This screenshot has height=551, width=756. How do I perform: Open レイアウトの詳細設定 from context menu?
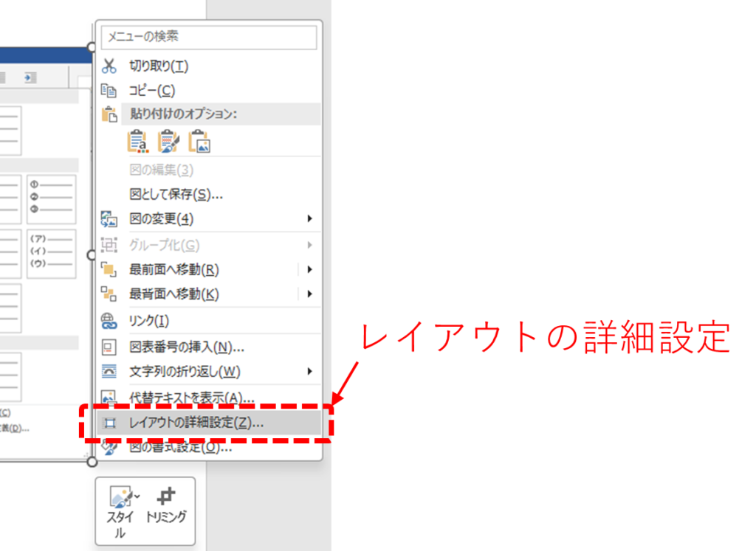click(196, 423)
